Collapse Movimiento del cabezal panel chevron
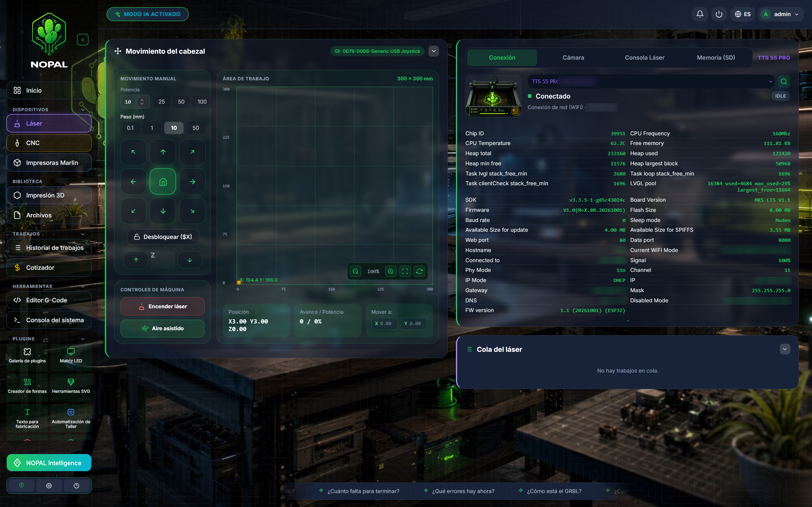 [x=433, y=51]
